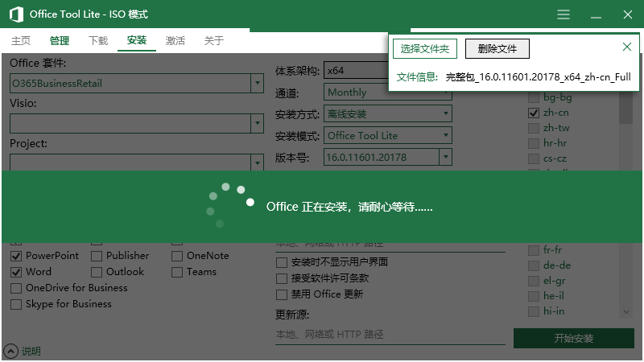The image size is (644, 362).
Task: Enable OneDrive for Business checkbox
Action: click(x=16, y=288)
